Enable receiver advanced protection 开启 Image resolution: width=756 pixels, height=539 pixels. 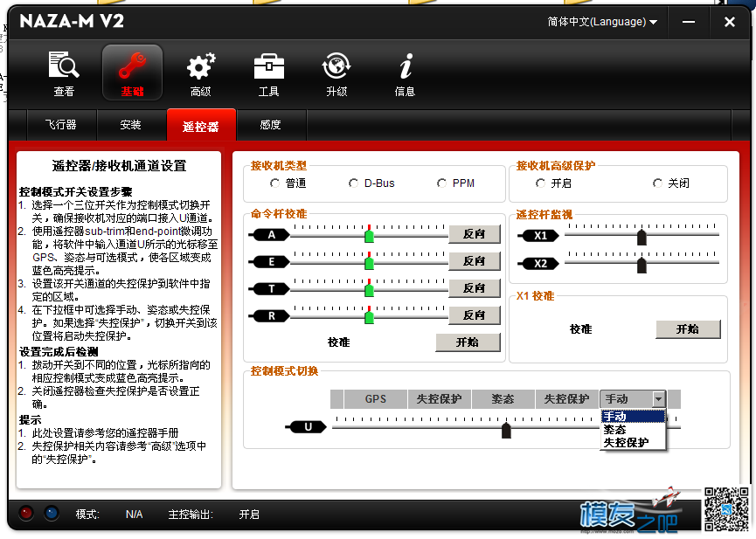pos(540,183)
